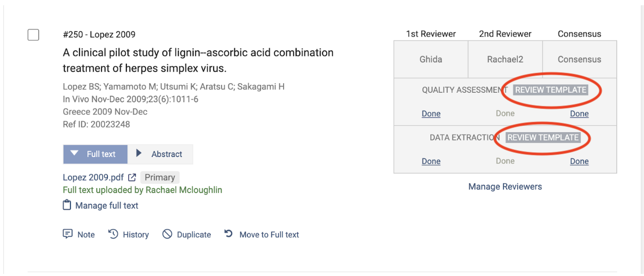Open Lopez 2009.pdf external link icon
Image resolution: width=644 pixels, height=276 pixels.
coord(132,178)
